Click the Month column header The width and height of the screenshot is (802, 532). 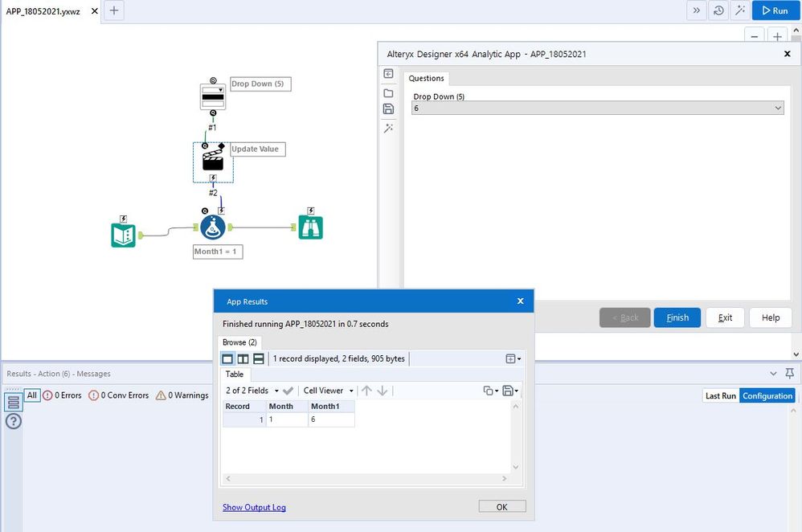click(288, 406)
